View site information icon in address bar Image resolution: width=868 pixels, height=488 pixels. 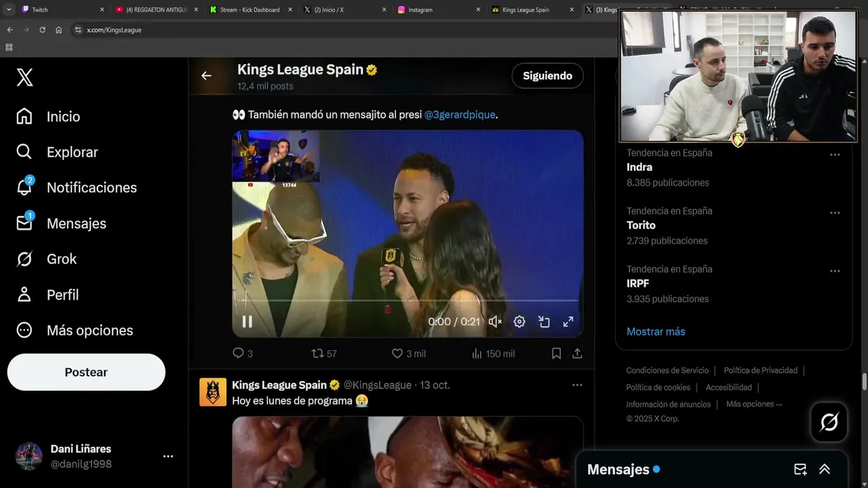click(78, 30)
